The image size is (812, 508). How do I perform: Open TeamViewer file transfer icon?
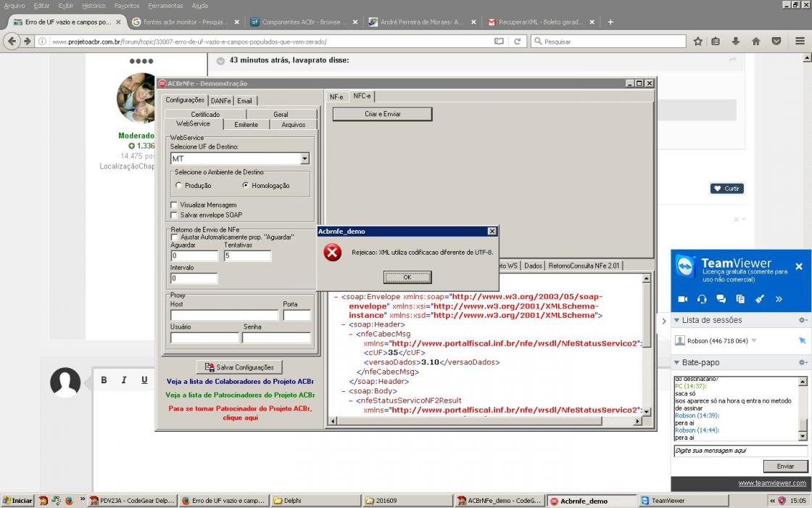(x=740, y=299)
